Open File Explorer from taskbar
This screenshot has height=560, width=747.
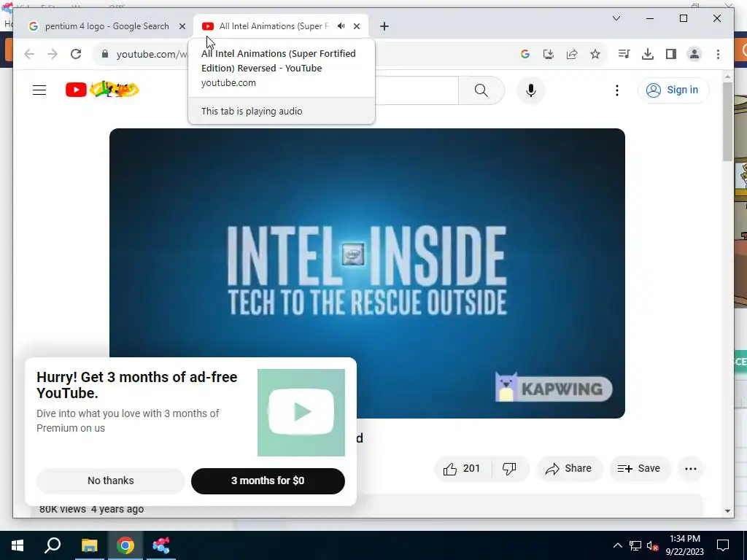[x=89, y=545]
